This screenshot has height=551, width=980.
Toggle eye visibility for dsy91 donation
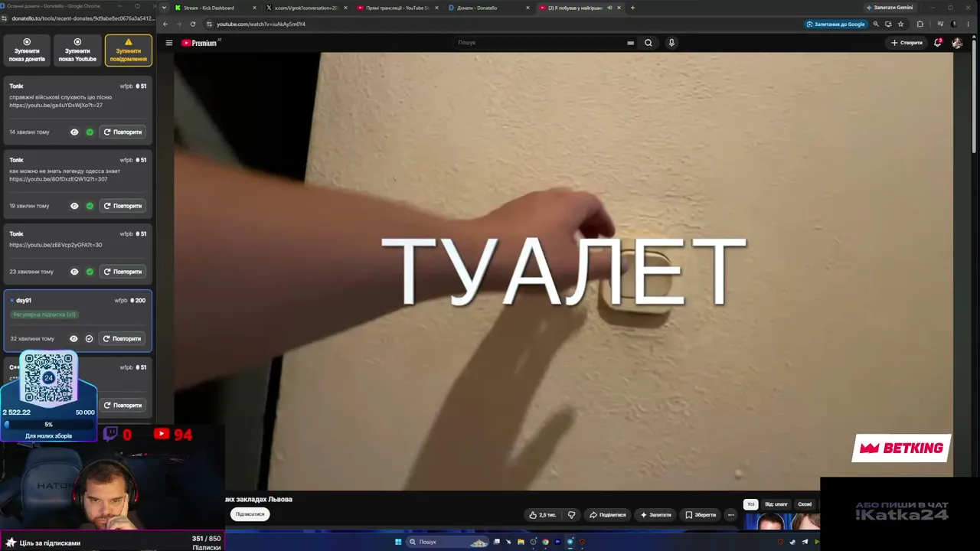coord(73,338)
